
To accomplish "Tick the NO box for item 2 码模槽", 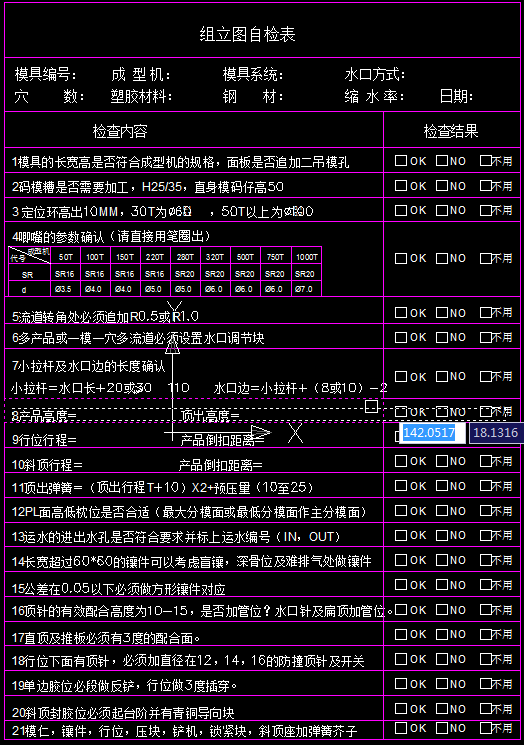I will [x=441, y=185].
